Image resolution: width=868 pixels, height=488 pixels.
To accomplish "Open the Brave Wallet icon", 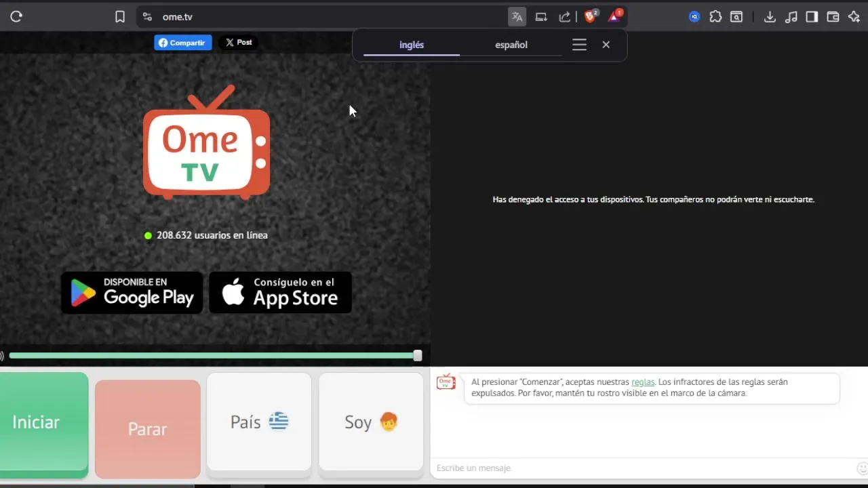I will [x=833, y=17].
